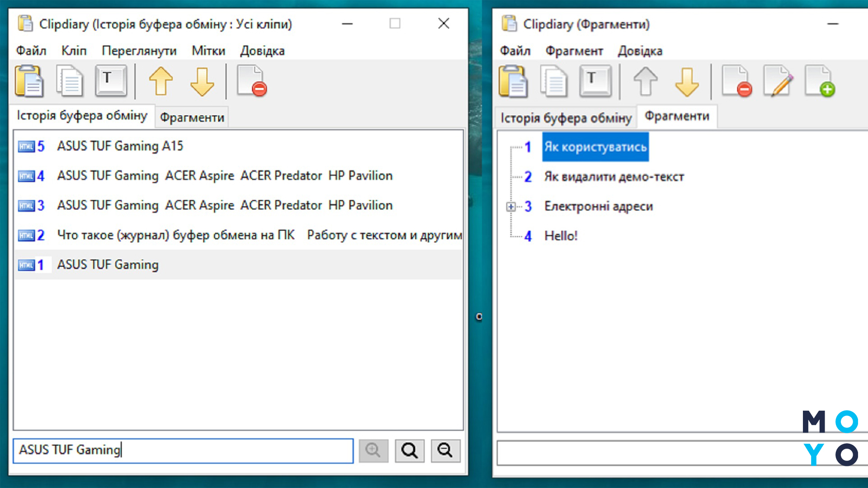The height and width of the screenshot is (488, 868).
Task: Open the Мітки menu
Action: click(208, 51)
